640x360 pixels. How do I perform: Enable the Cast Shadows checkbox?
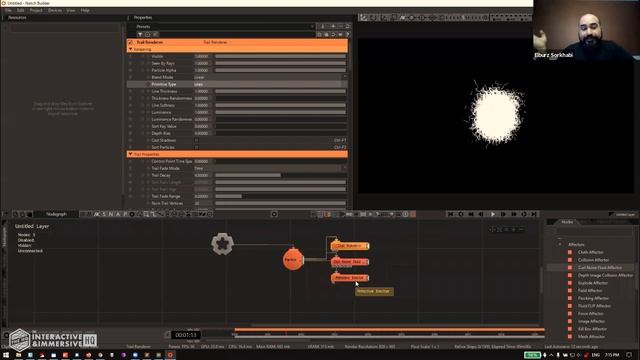pos(197,140)
